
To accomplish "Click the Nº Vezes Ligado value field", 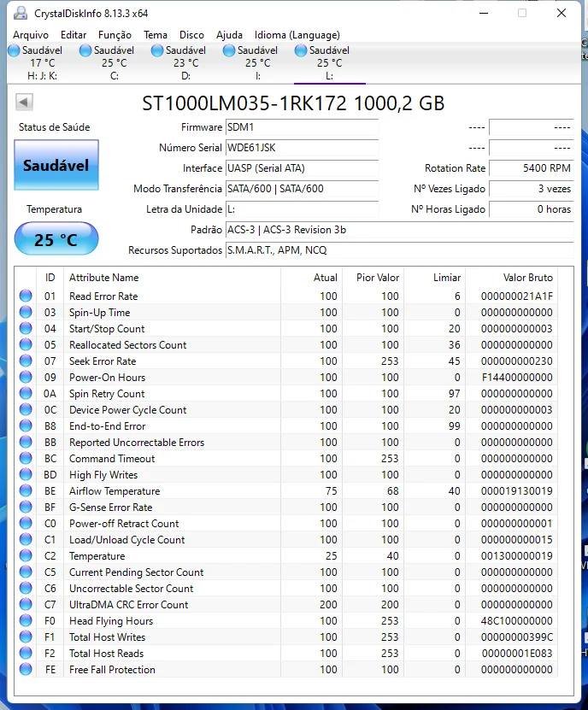I will point(532,189).
